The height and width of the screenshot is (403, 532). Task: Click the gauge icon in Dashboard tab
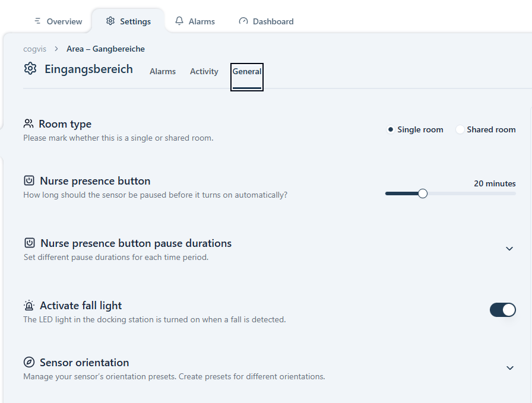click(x=243, y=21)
